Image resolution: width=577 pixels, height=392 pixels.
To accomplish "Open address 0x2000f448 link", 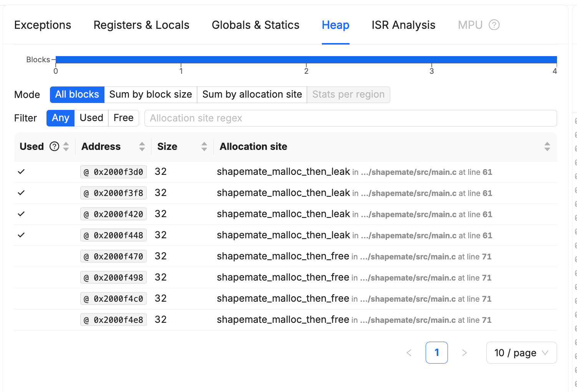I will tap(114, 235).
